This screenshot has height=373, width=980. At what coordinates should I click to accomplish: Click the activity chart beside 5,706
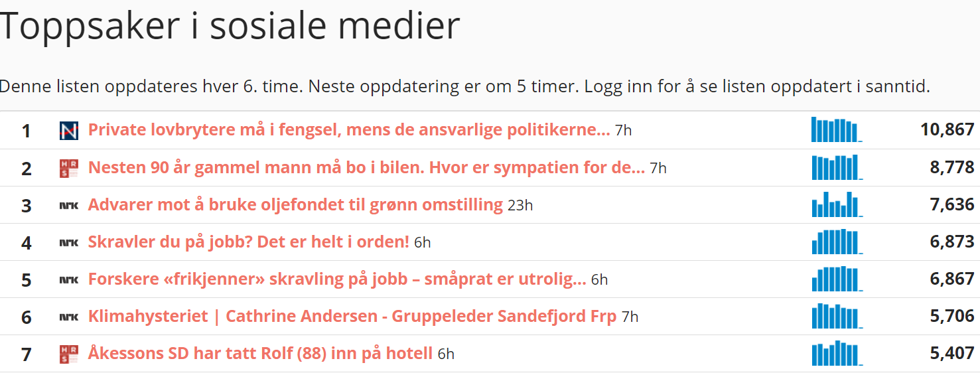[x=836, y=316]
